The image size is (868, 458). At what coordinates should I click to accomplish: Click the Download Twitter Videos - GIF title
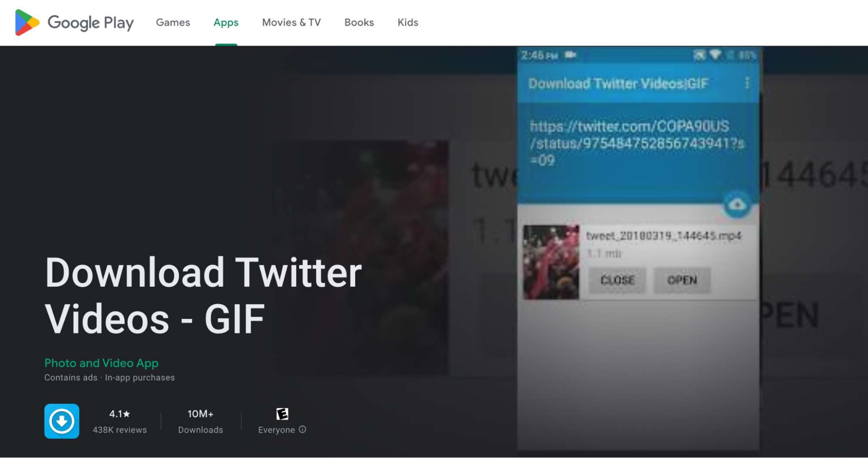point(203,295)
